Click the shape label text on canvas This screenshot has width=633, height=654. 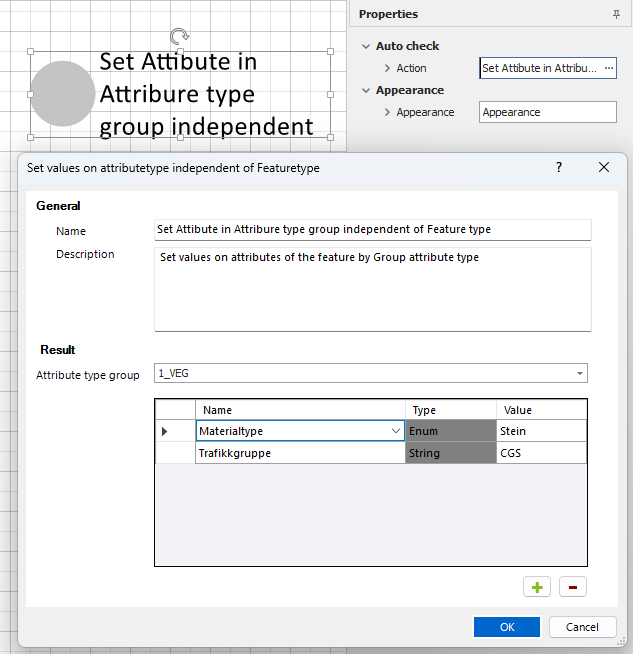206,94
